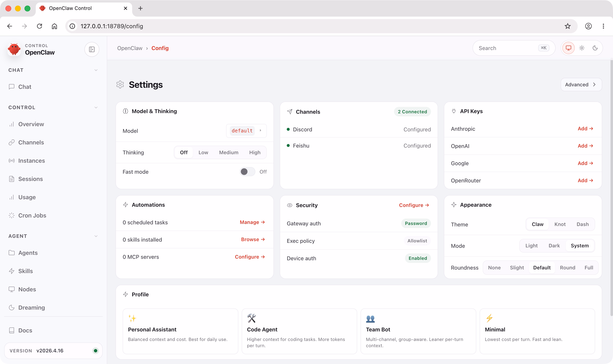Open the Model default dropdown
The height and width of the screenshot is (364, 613).
tap(246, 131)
